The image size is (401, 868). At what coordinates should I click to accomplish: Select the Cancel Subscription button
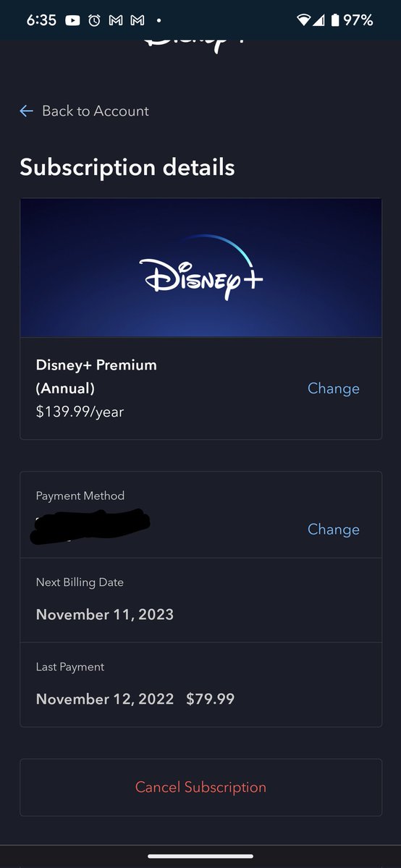(200, 787)
